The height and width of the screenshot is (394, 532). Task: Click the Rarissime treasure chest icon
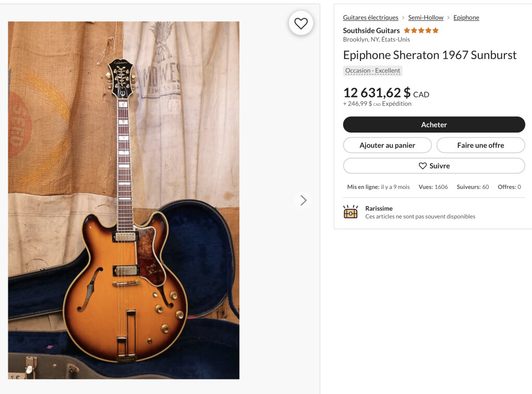[x=350, y=212]
